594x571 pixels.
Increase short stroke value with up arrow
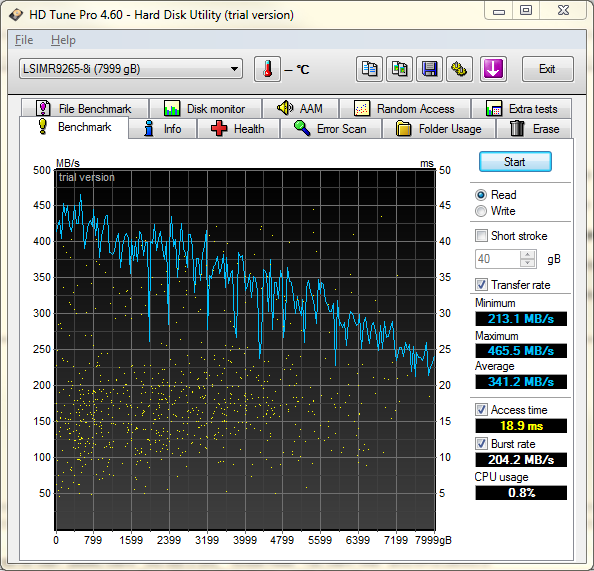[527, 255]
